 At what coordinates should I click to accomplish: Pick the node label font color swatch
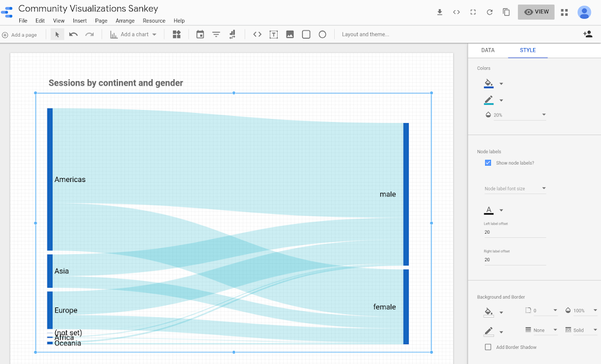[489, 210]
